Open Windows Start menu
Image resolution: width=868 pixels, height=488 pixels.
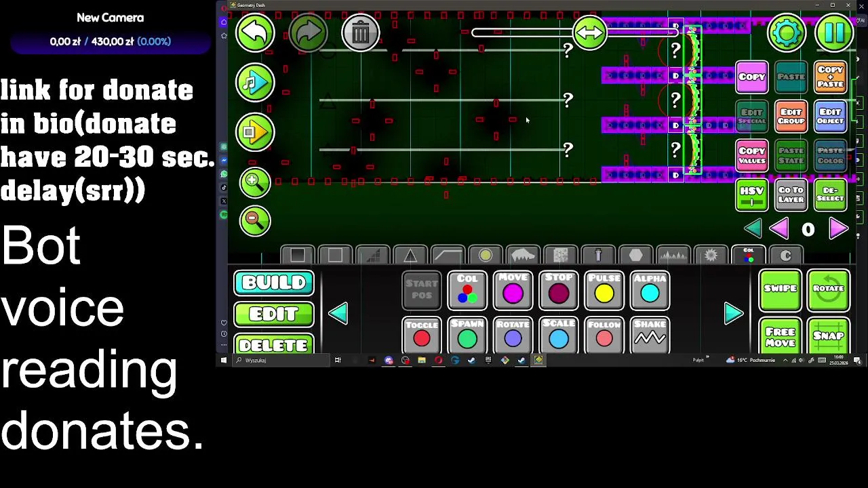(x=224, y=361)
